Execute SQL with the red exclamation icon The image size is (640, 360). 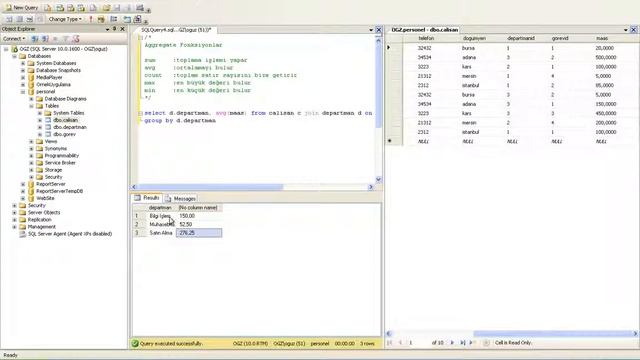click(91, 19)
